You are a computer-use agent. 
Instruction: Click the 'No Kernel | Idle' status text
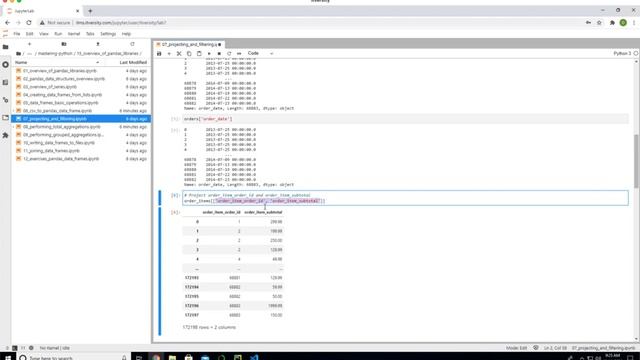55,348
